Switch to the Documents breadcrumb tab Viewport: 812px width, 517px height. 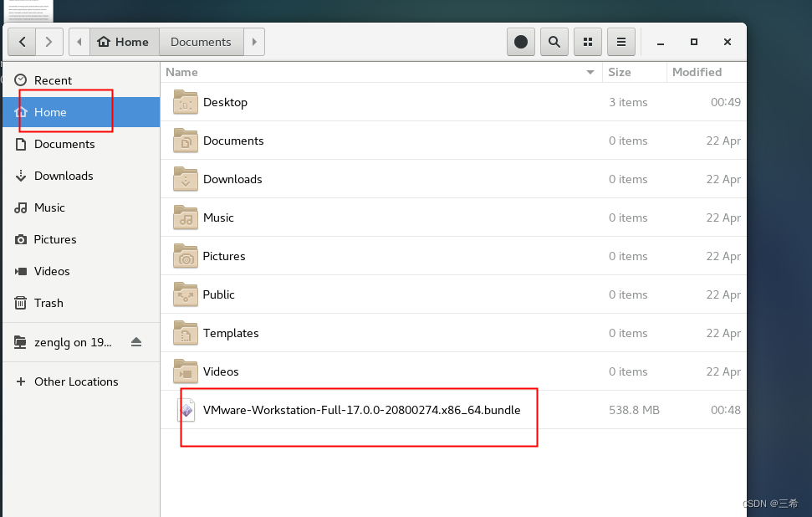[201, 41]
